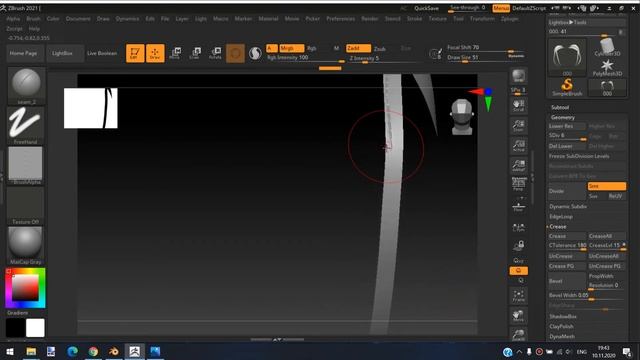Screen dimensions: 640x360
Task: Select the black secondary color swatch
Action: pyautogui.click(x=15, y=328)
